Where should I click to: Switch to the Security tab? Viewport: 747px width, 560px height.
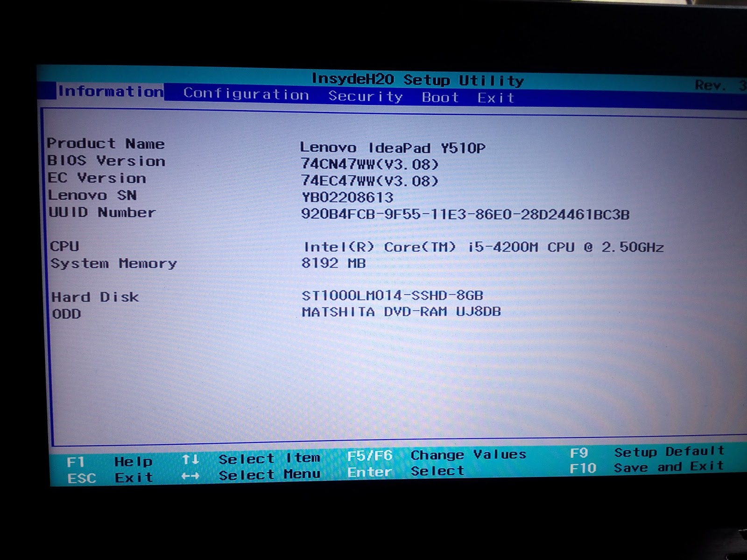click(x=365, y=96)
